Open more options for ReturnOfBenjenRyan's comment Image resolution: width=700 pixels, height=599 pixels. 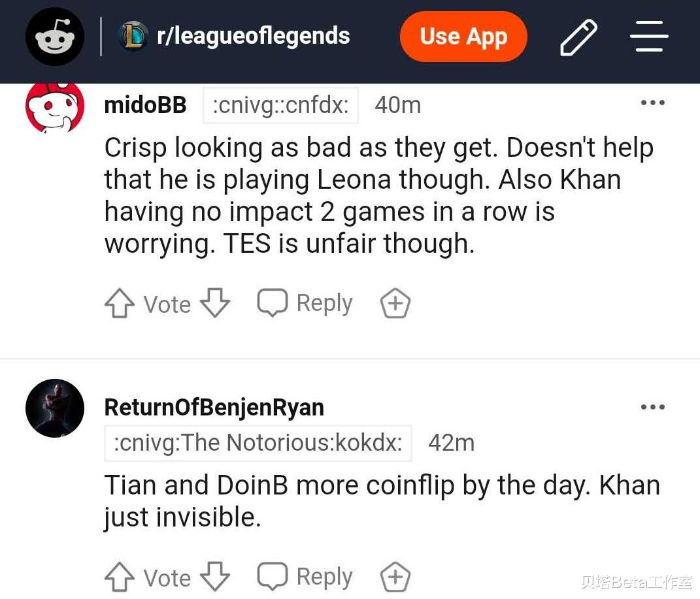tap(652, 407)
